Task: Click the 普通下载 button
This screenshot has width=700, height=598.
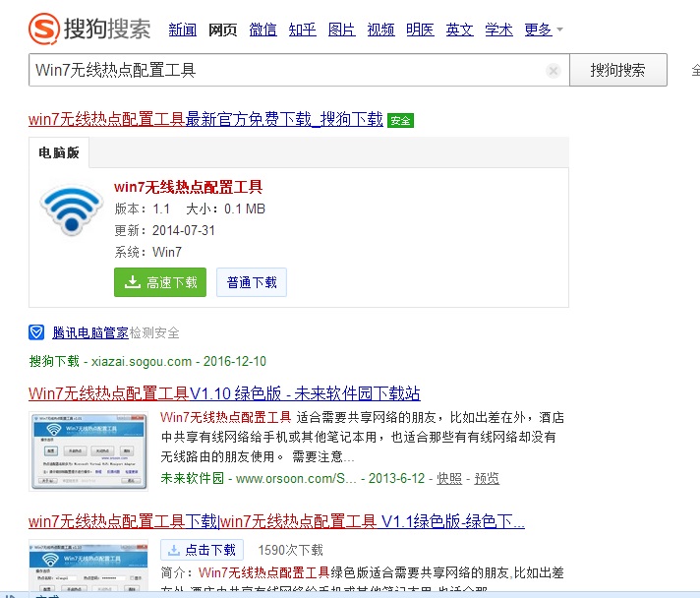Action: click(252, 282)
